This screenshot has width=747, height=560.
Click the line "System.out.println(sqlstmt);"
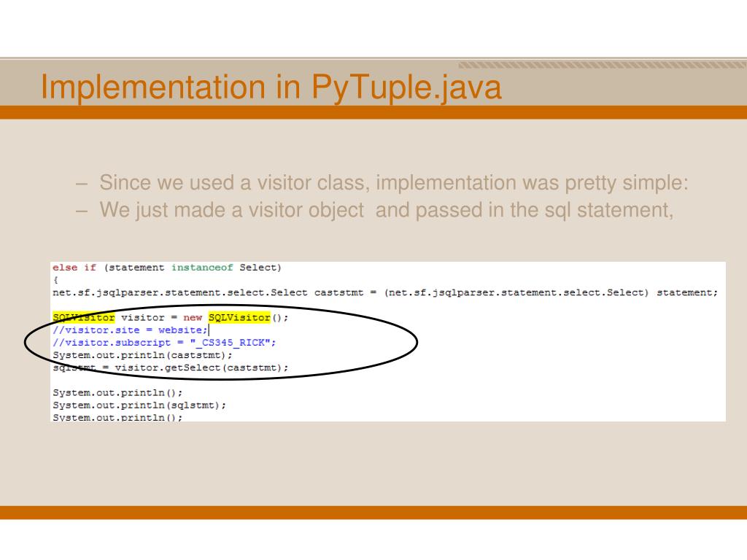(x=139, y=405)
